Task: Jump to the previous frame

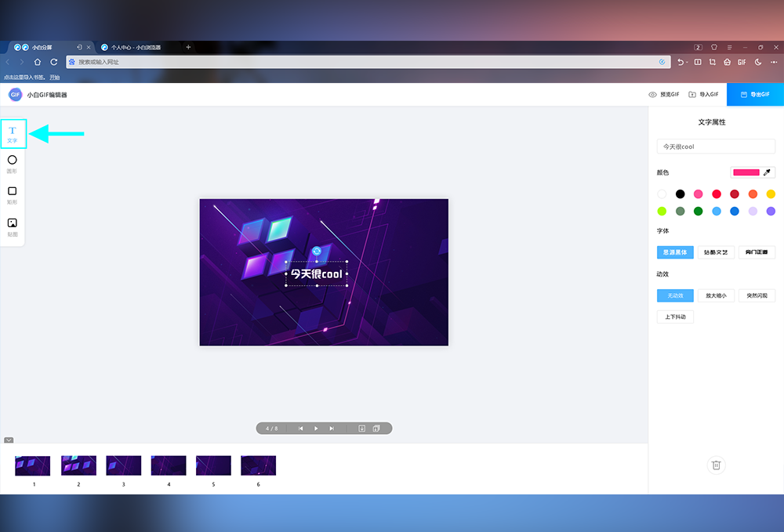Action: [300, 428]
